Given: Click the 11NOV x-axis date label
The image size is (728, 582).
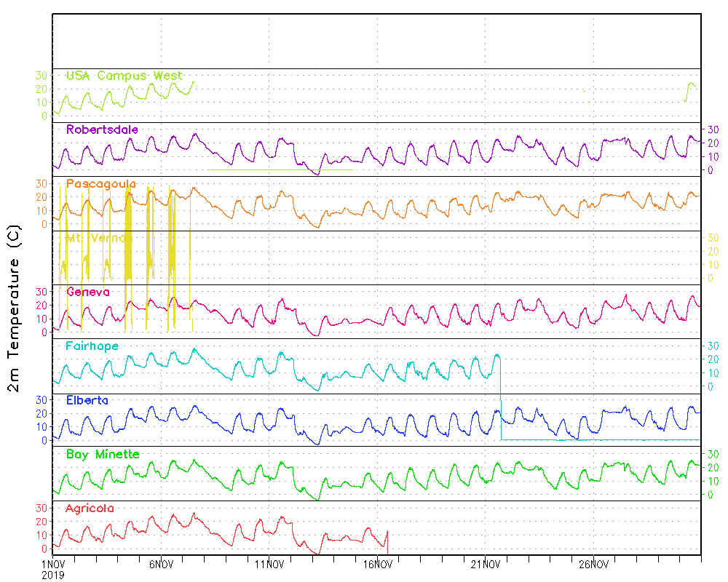Looking at the screenshot, I should tap(269, 565).
